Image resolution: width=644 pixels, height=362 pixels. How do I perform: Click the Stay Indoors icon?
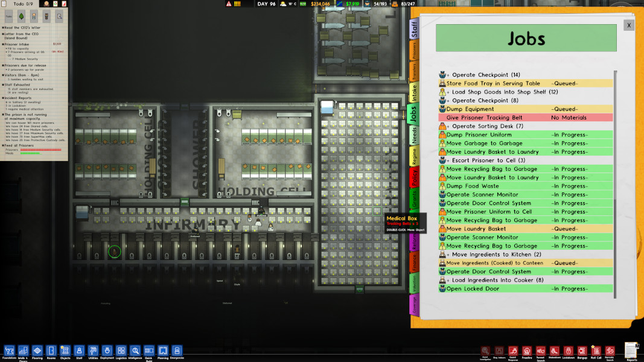coord(499,351)
